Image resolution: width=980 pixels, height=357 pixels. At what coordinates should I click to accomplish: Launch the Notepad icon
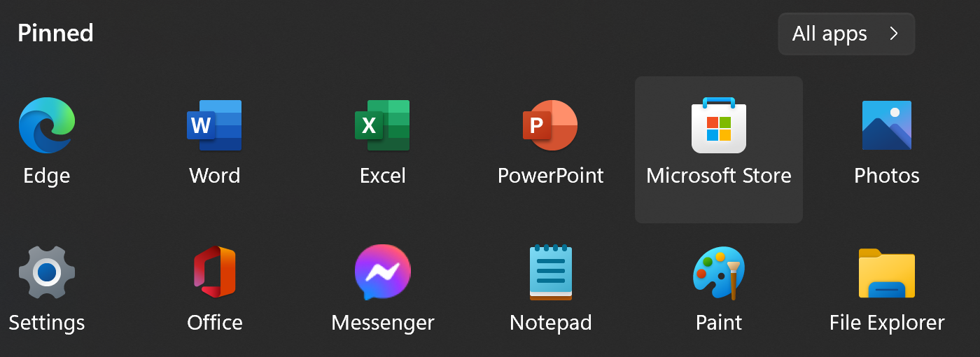click(x=551, y=272)
